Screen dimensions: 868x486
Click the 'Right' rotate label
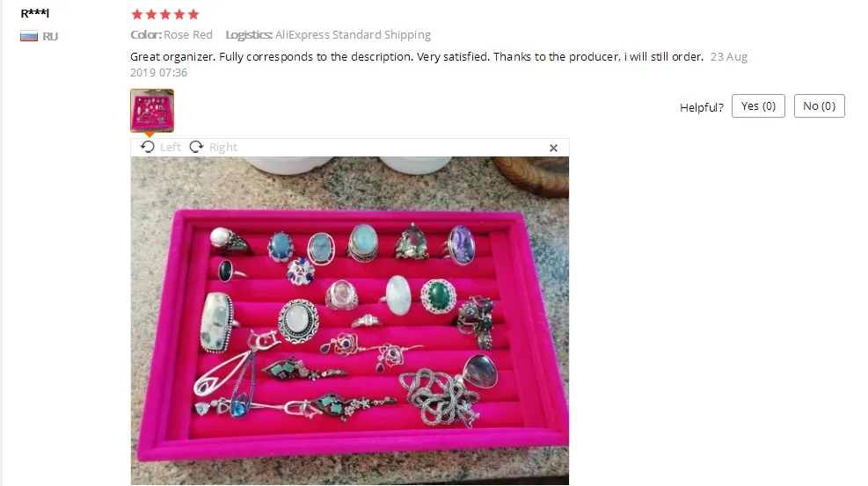[x=223, y=147]
